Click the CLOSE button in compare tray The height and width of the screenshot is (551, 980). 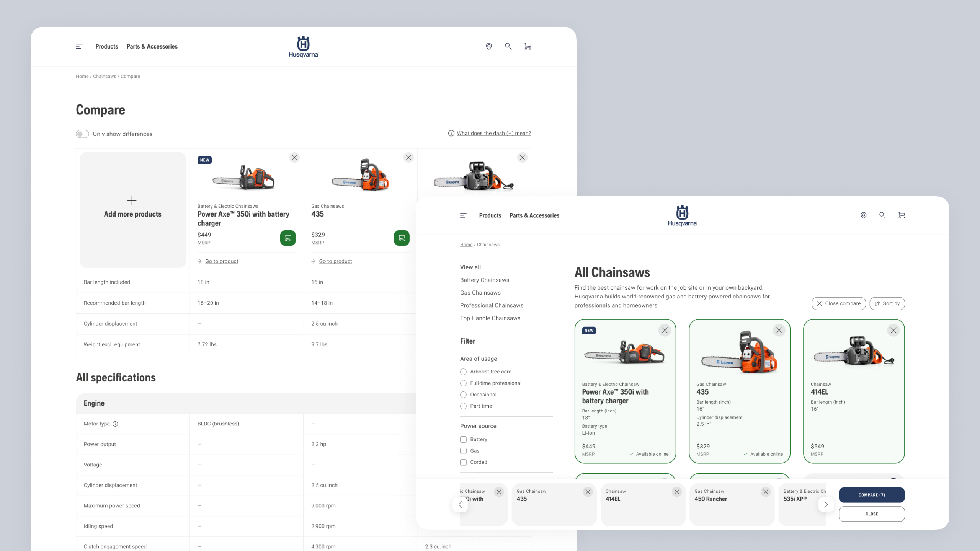[872, 514]
